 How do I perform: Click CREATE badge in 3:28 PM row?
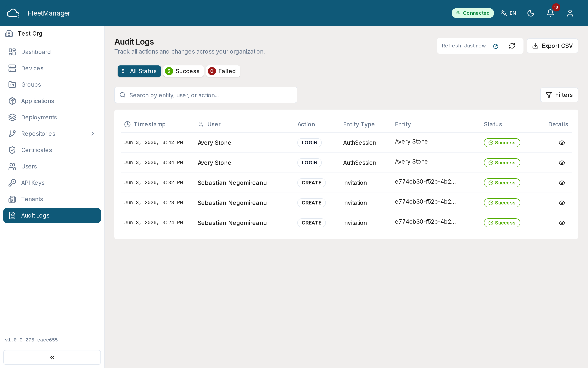312,203
